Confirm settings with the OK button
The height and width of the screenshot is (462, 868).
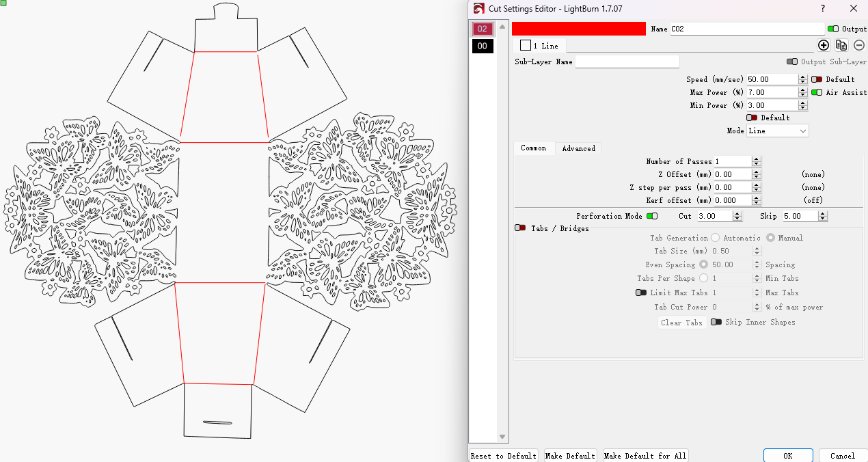788,456
